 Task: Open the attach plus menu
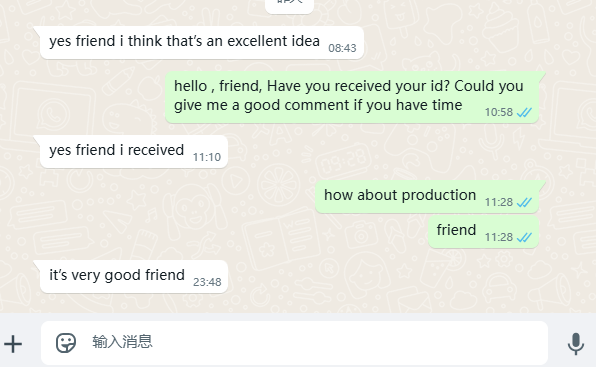point(13,344)
